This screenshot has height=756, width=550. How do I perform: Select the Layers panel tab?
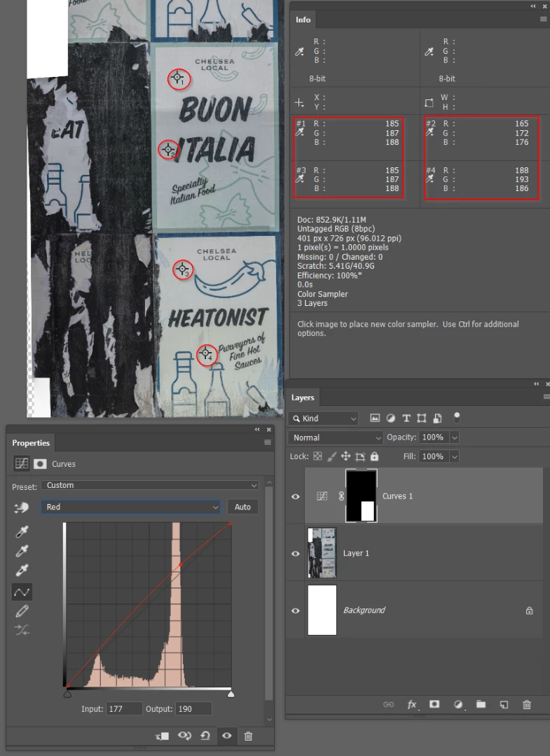303,398
